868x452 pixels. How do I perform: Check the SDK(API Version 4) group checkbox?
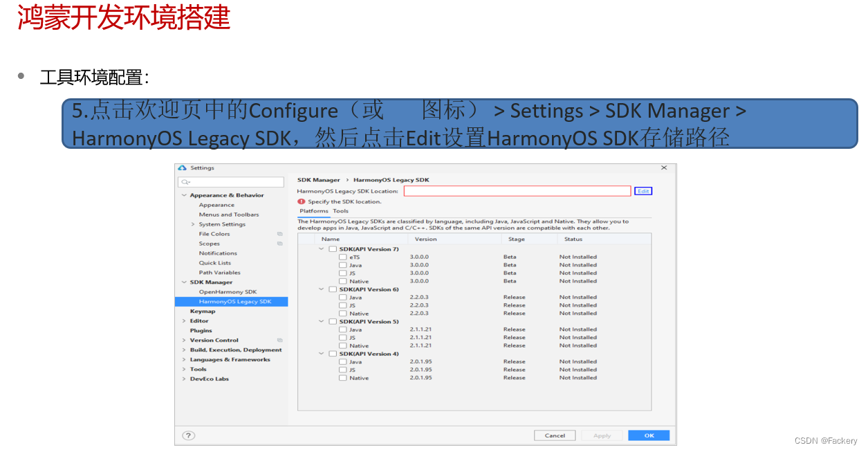[x=333, y=354]
